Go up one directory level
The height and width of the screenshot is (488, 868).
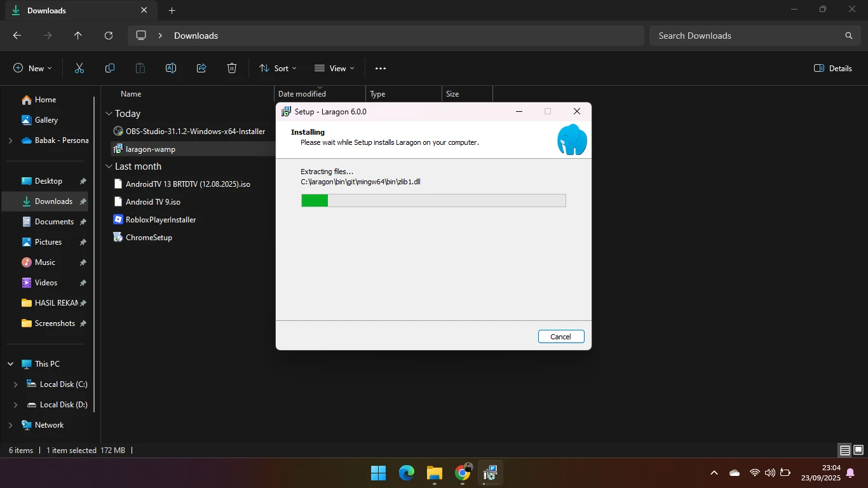pyautogui.click(x=78, y=36)
